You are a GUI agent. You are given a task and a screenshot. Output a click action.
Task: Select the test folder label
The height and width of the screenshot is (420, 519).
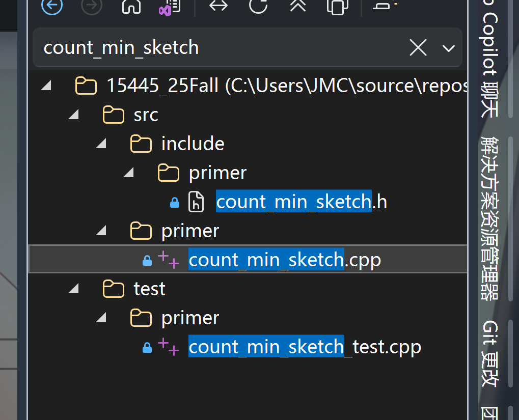tap(149, 289)
